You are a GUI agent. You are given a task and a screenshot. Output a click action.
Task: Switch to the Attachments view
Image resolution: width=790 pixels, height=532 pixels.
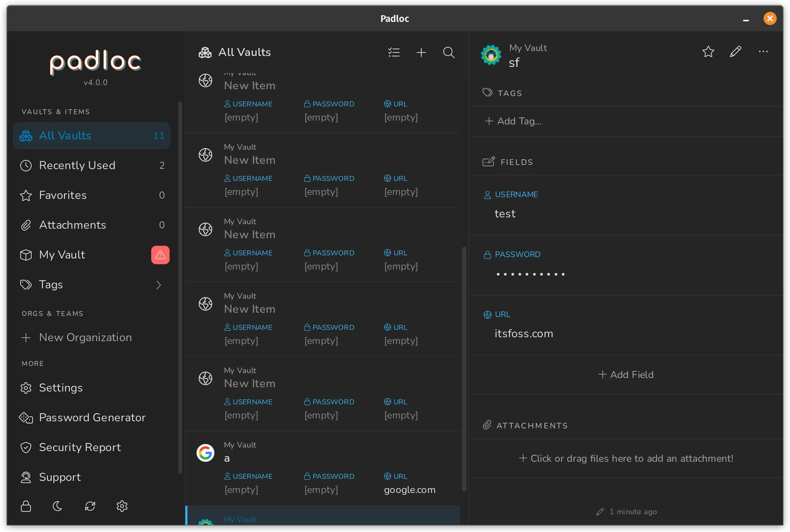point(72,225)
